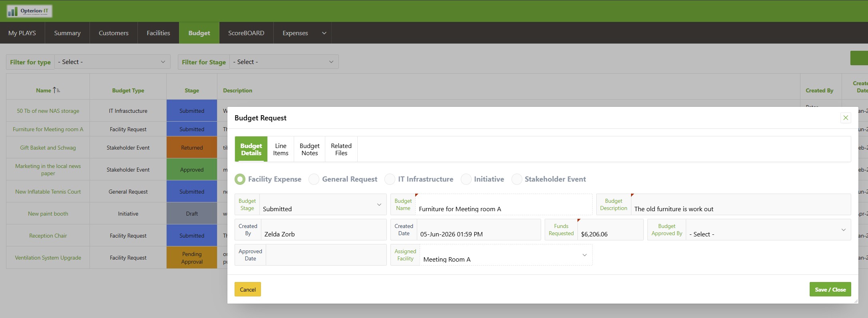The width and height of the screenshot is (868, 318).
Task: Open the Summary navigation item
Action: [68, 33]
